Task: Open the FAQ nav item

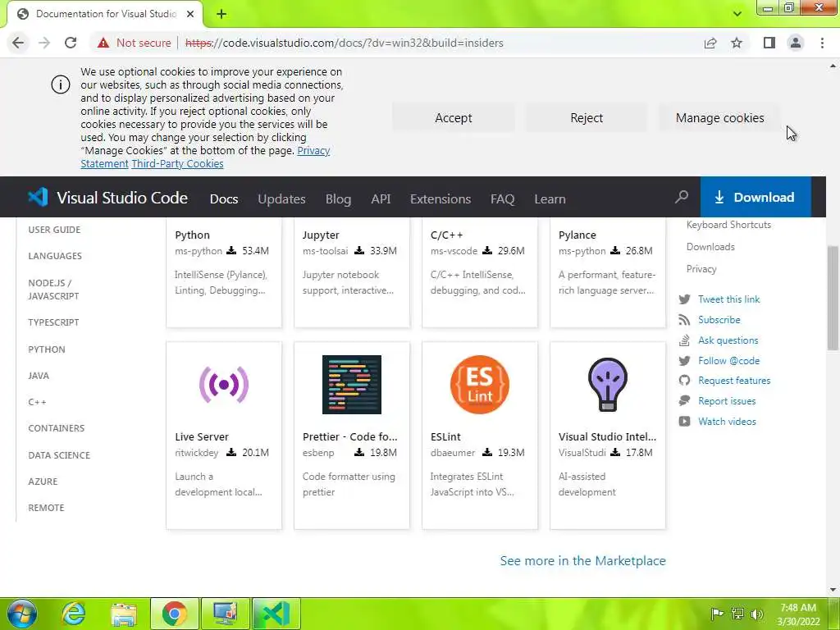Action: coord(503,199)
